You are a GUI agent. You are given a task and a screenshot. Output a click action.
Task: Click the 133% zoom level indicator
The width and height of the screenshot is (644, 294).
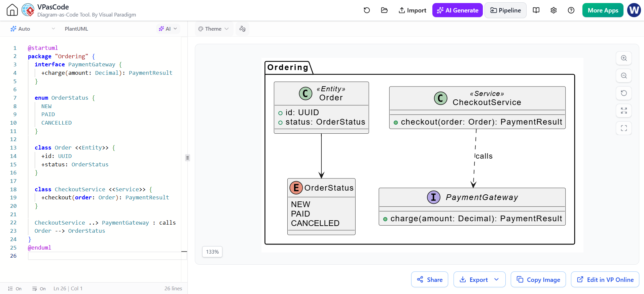coord(212,252)
